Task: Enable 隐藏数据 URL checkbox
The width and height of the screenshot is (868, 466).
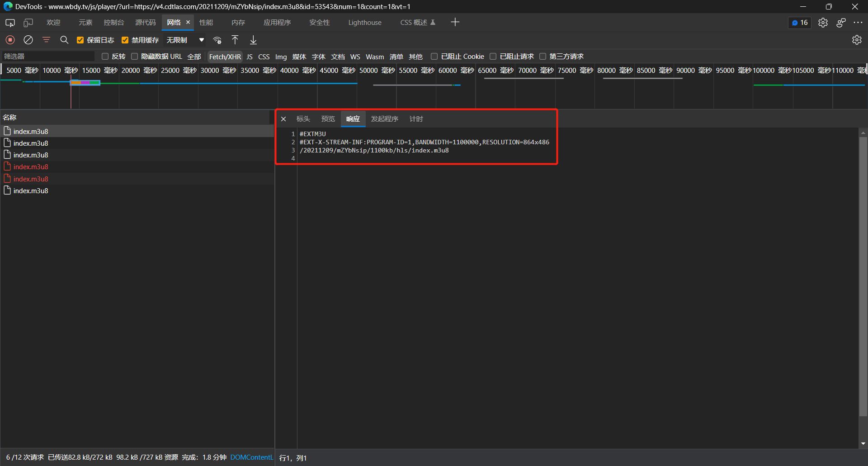Action: click(x=134, y=56)
